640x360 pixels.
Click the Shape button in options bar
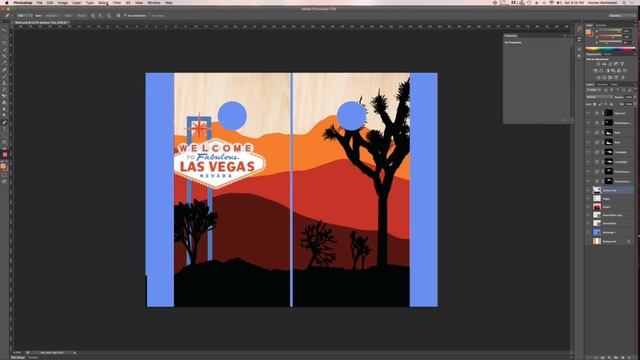pos(82,16)
